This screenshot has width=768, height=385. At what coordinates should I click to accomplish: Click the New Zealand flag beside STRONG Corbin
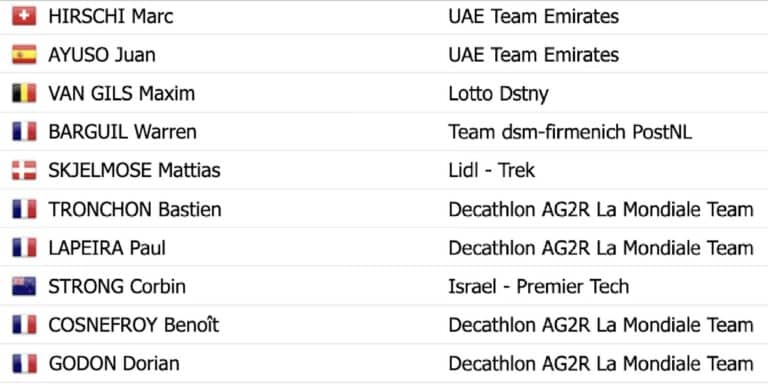(24, 286)
